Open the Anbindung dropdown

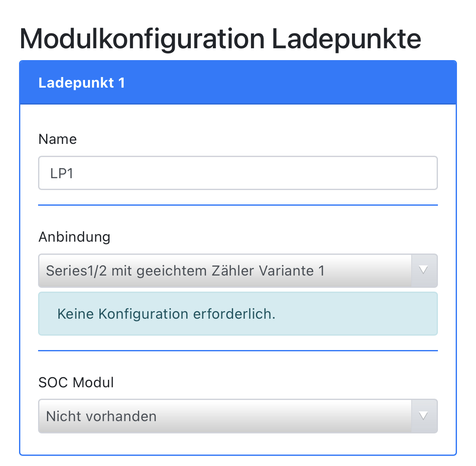[x=224, y=271]
